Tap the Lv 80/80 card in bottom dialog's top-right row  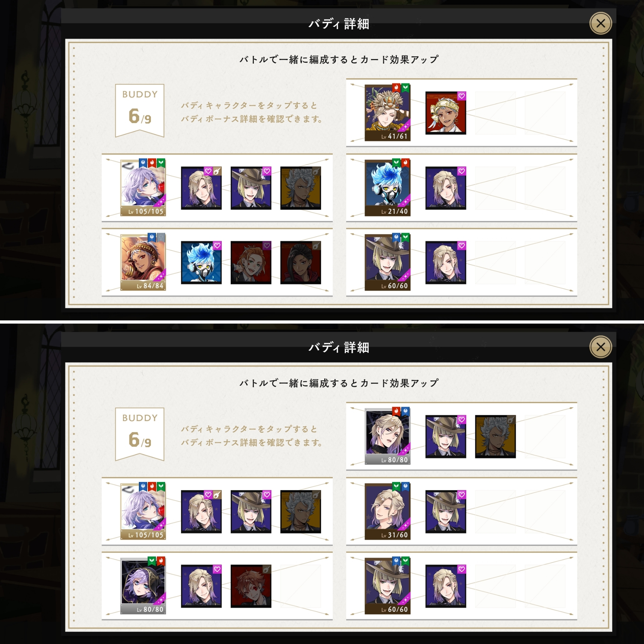(x=387, y=436)
